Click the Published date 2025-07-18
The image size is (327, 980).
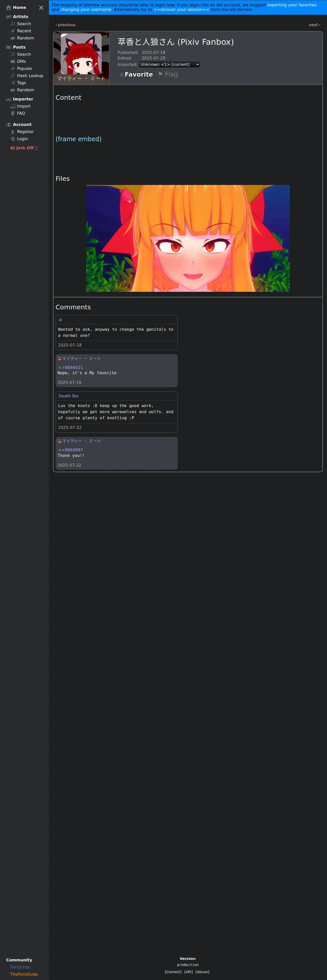pyautogui.click(x=153, y=52)
